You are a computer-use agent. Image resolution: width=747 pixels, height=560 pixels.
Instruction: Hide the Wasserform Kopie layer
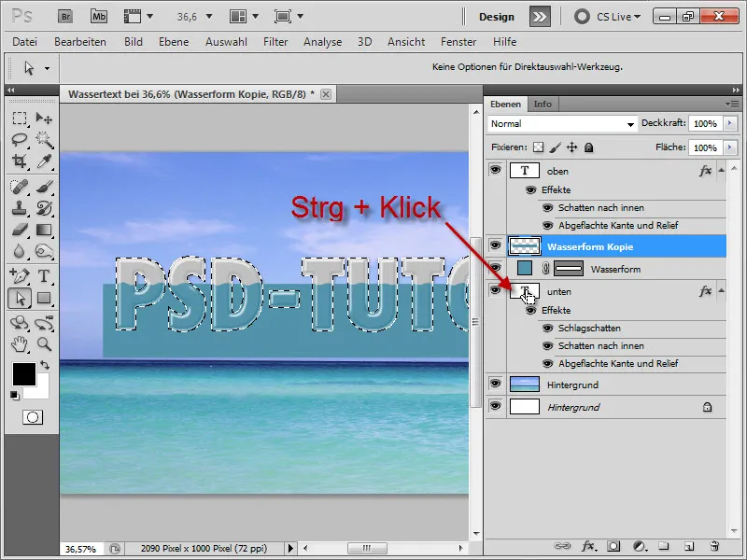click(496, 245)
